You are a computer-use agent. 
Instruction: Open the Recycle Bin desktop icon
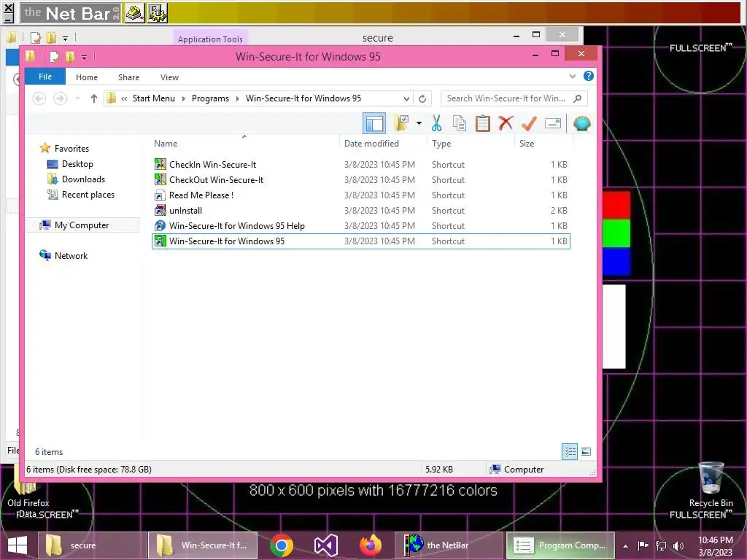[x=711, y=485]
